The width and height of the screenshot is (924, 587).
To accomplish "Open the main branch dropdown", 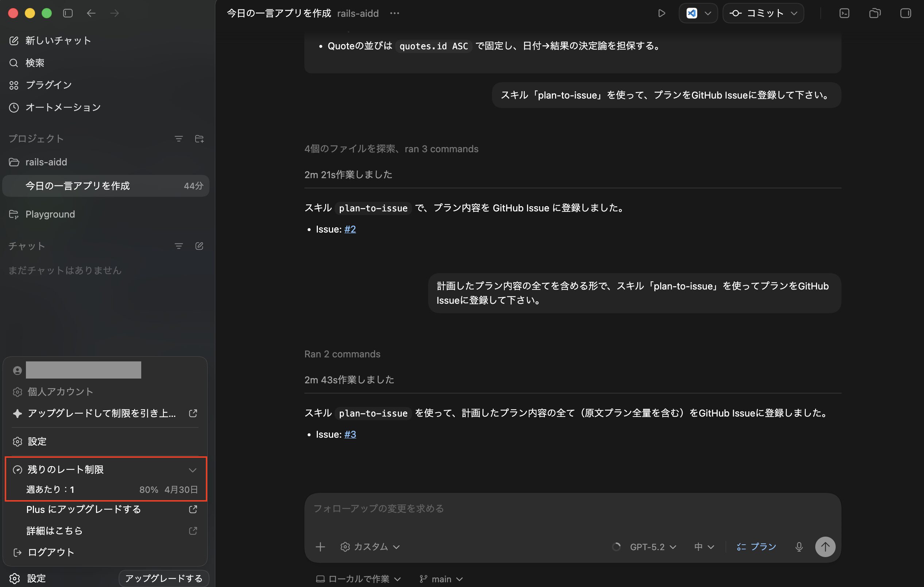I will point(441,579).
